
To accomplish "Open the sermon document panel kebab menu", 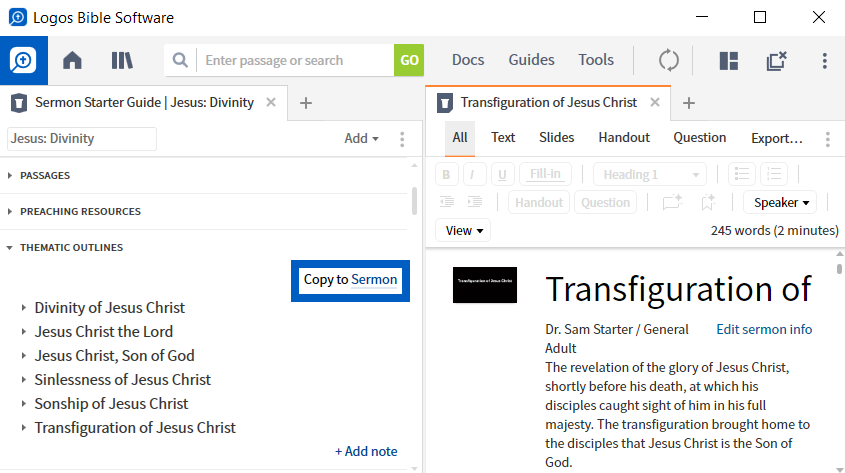I will (828, 139).
